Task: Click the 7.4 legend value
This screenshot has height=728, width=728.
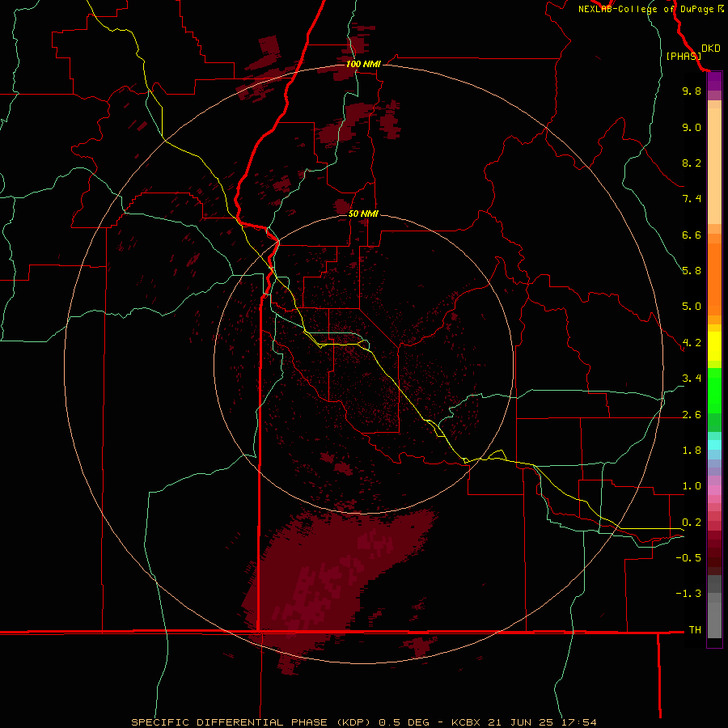Action: [692, 199]
